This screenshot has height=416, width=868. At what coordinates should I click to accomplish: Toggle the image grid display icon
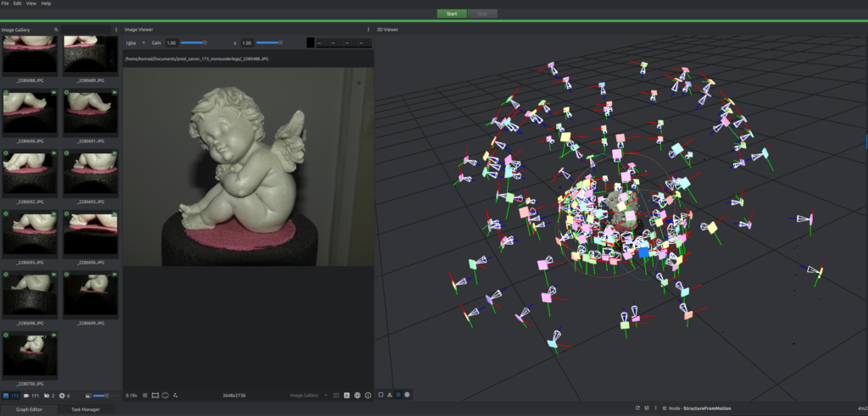point(145,396)
